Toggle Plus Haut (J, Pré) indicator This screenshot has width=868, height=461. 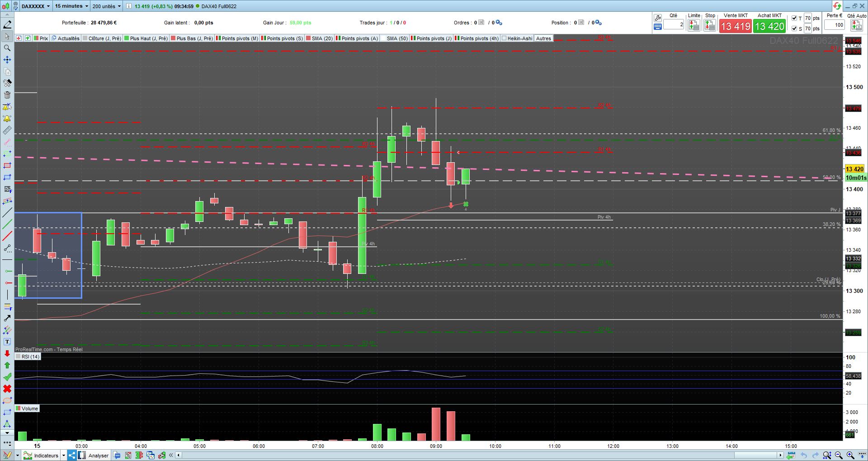pyautogui.click(x=146, y=38)
